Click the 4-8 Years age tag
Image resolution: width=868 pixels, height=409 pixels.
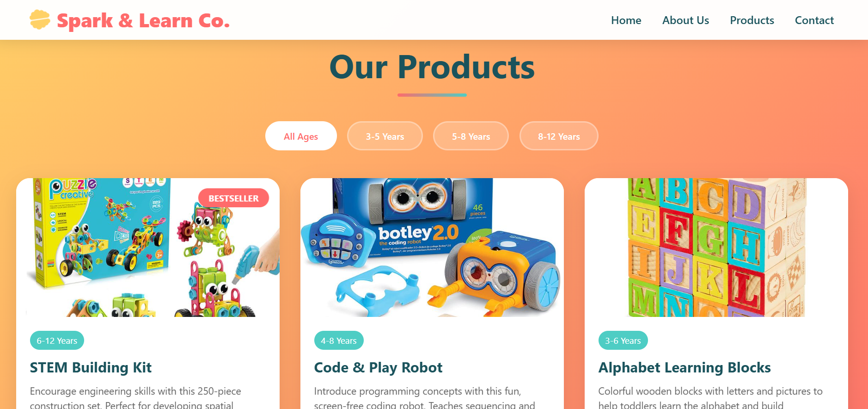(339, 341)
